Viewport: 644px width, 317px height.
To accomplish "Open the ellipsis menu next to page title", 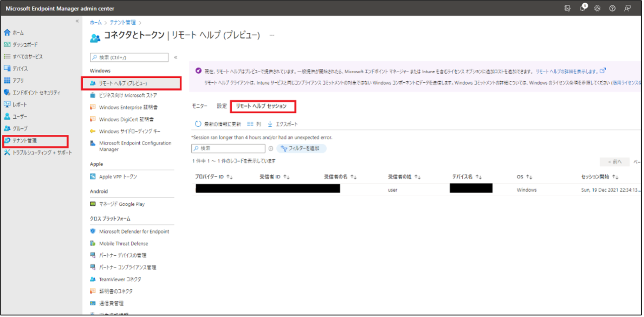I will [272, 36].
